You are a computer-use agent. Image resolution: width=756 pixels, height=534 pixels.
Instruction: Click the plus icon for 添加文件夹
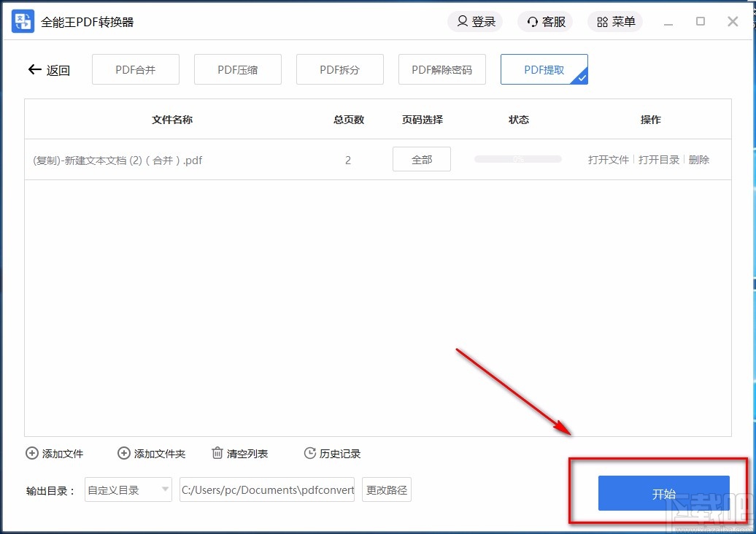click(x=124, y=453)
